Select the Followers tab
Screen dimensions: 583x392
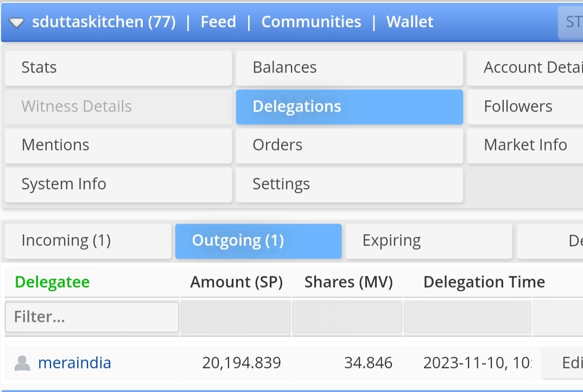point(525,107)
